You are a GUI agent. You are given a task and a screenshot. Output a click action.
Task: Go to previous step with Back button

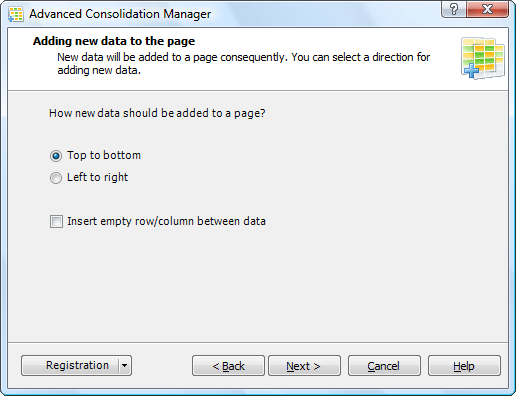[x=228, y=366]
